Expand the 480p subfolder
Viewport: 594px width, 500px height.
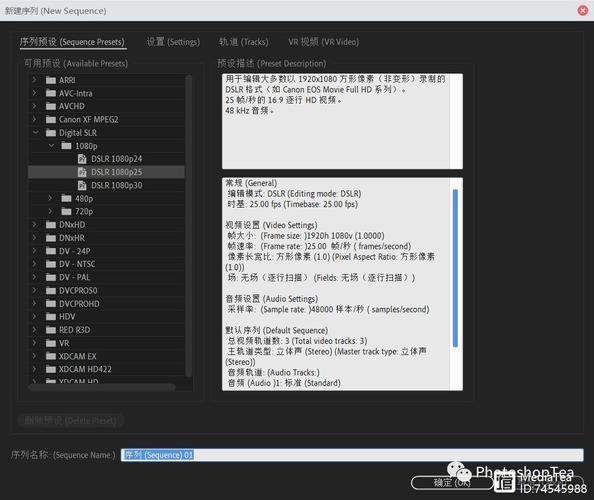tap(50, 198)
